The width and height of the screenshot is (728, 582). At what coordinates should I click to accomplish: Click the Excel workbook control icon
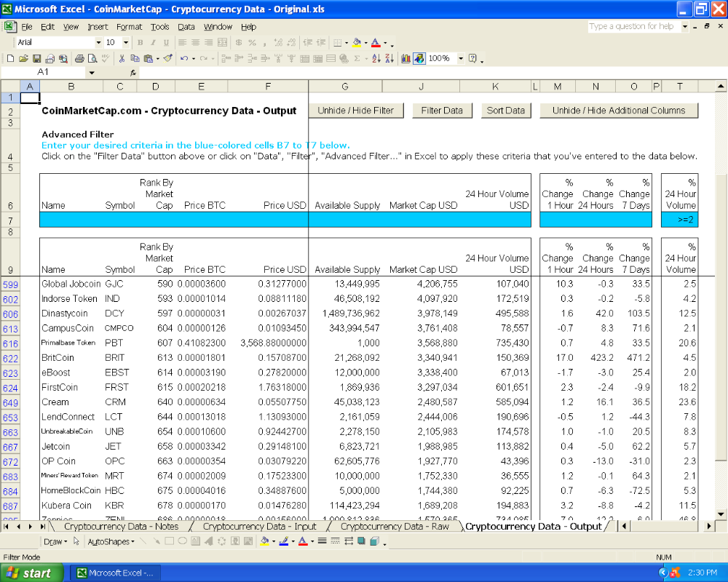(9, 26)
